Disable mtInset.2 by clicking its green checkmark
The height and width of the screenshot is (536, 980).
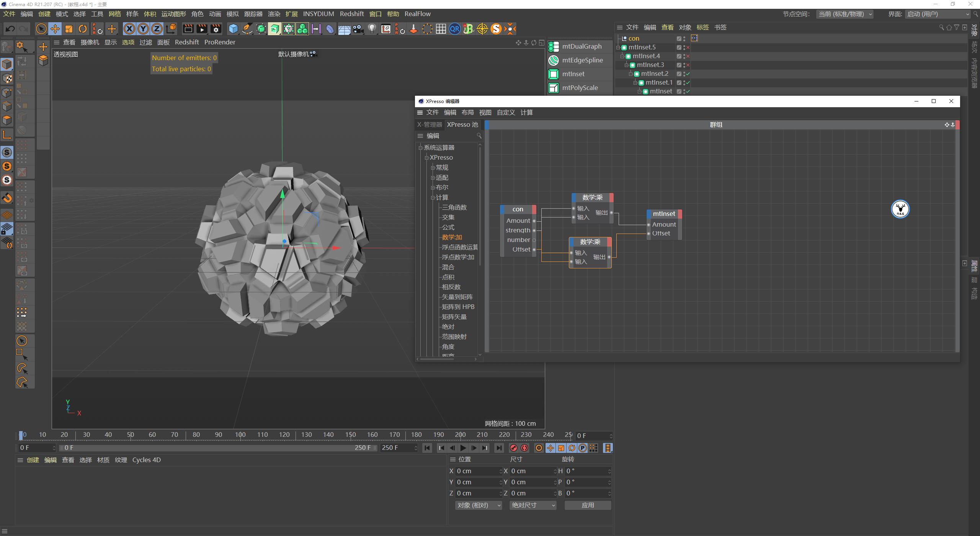click(688, 74)
